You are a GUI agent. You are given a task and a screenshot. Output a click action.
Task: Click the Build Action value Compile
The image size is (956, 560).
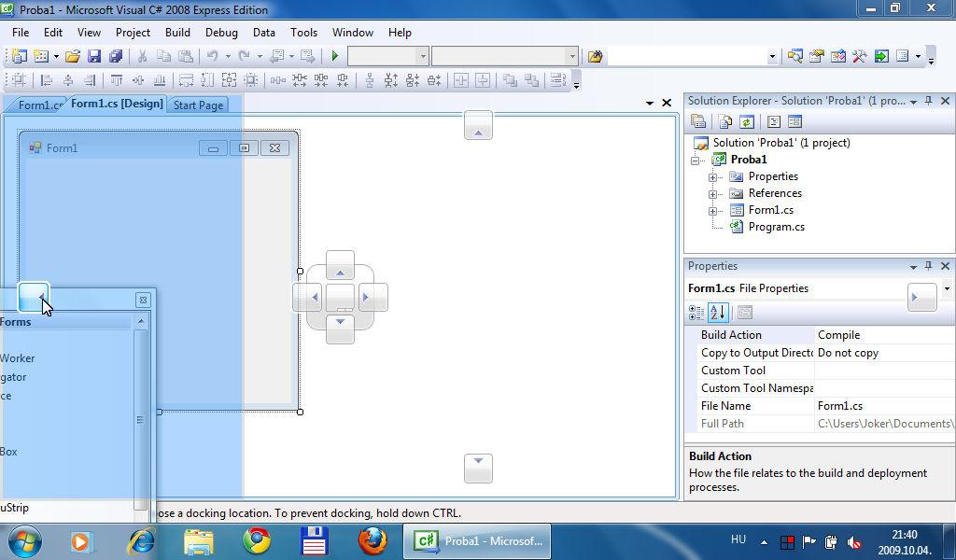click(x=885, y=334)
